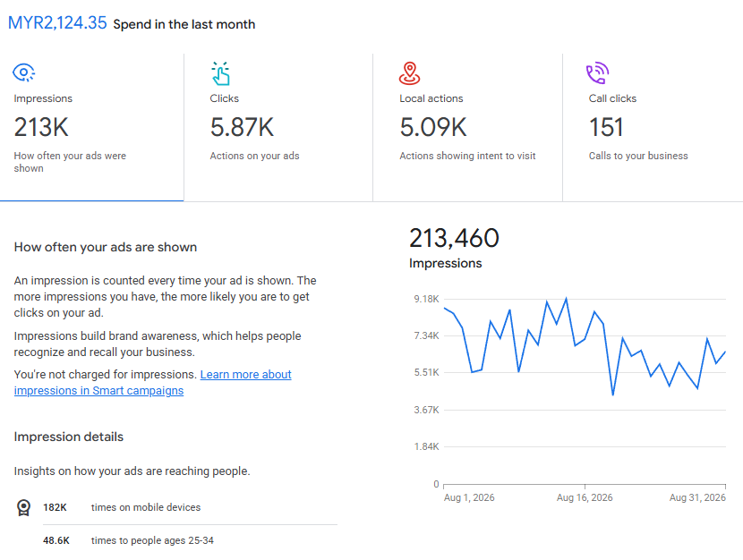Image resolution: width=743 pixels, height=560 pixels.
Task: Click the Local actions map pin icon
Action: pyautogui.click(x=409, y=73)
